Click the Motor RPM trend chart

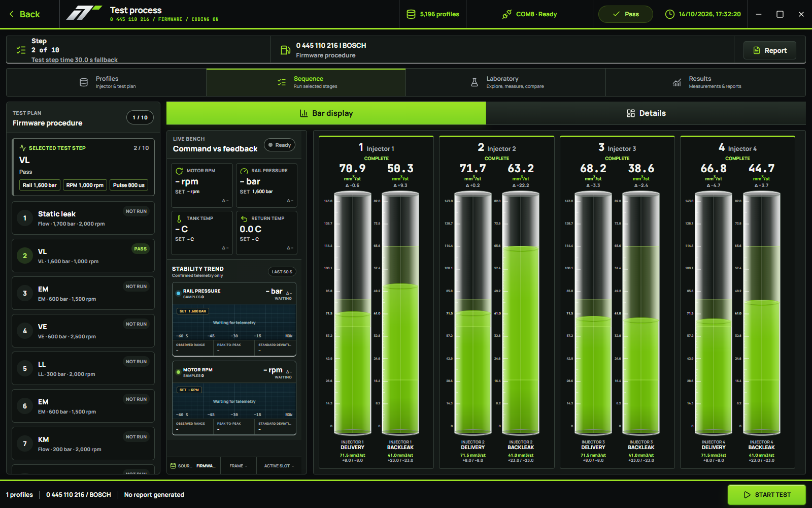tap(234, 401)
